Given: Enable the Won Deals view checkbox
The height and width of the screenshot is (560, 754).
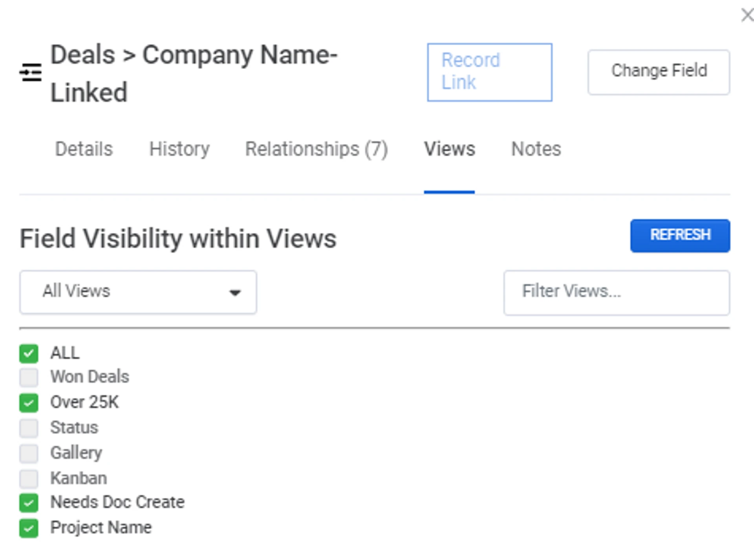Looking at the screenshot, I should click(x=29, y=377).
